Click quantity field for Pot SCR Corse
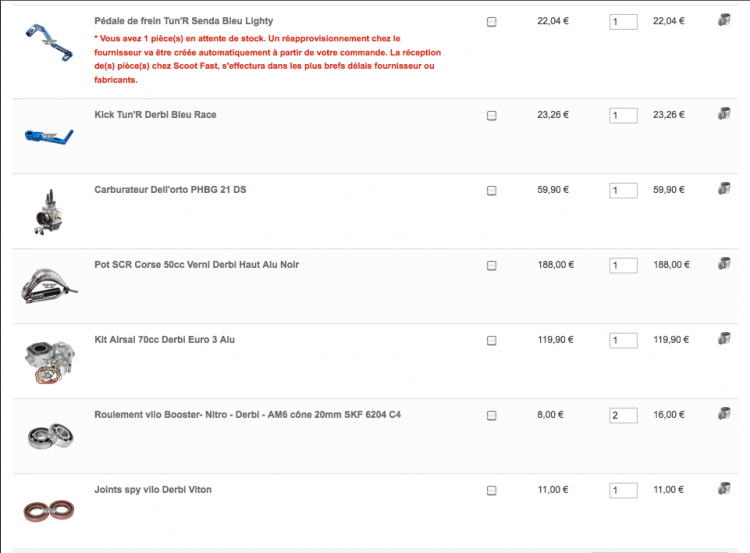750x553 pixels. [623, 265]
